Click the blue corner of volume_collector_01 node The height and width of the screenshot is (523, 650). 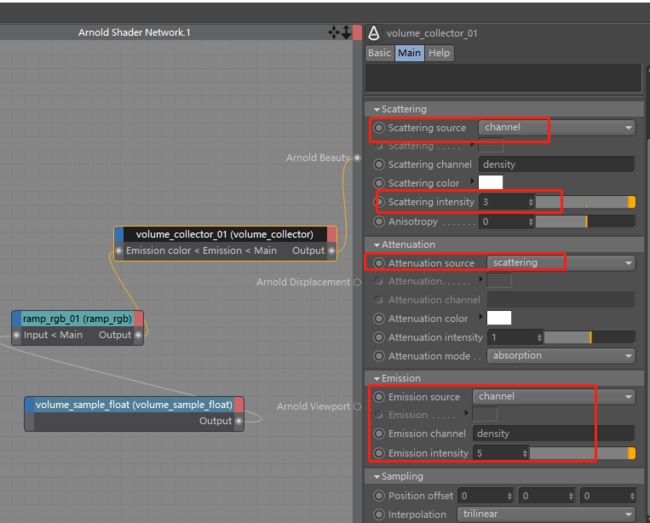pos(119,234)
